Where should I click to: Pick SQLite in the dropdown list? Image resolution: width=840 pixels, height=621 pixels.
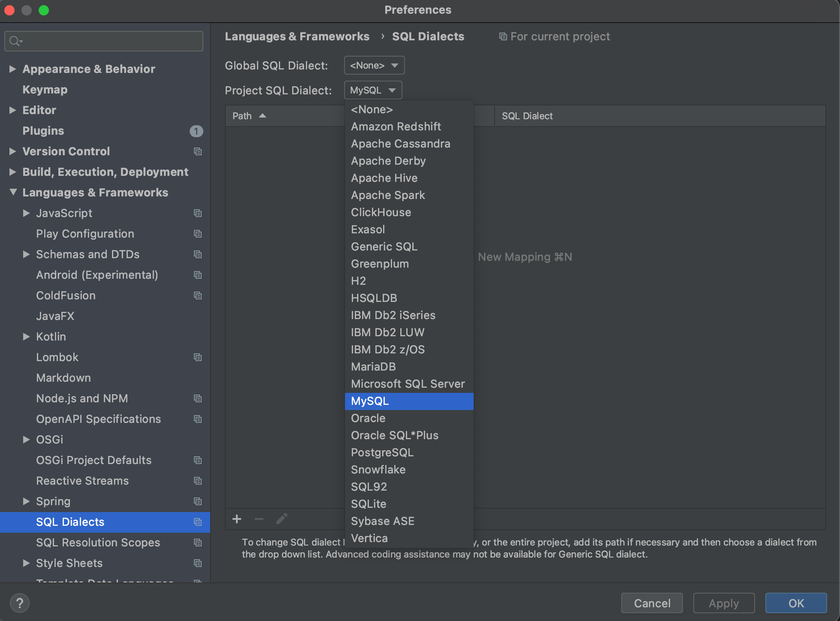pos(369,504)
